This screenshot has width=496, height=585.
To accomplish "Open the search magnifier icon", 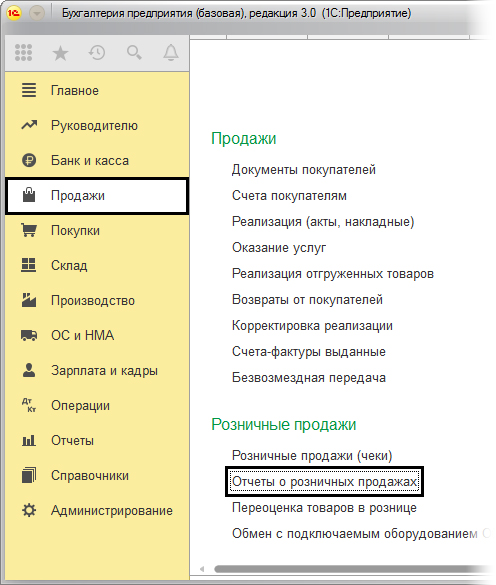I will (134, 53).
